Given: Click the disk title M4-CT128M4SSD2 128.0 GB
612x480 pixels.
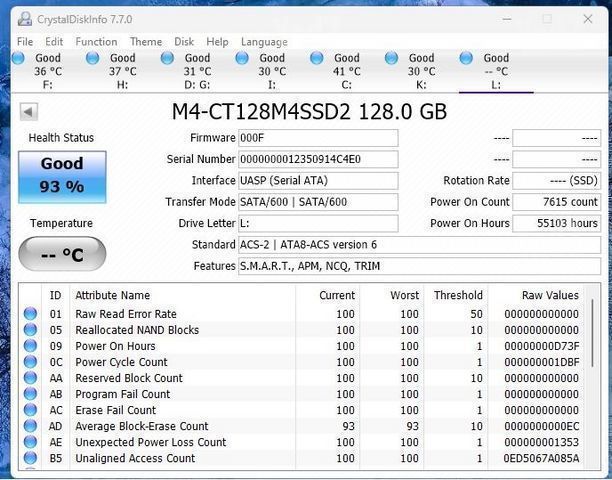Looking at the screenshot, I should pyautogui.click(x=309, y=112).
